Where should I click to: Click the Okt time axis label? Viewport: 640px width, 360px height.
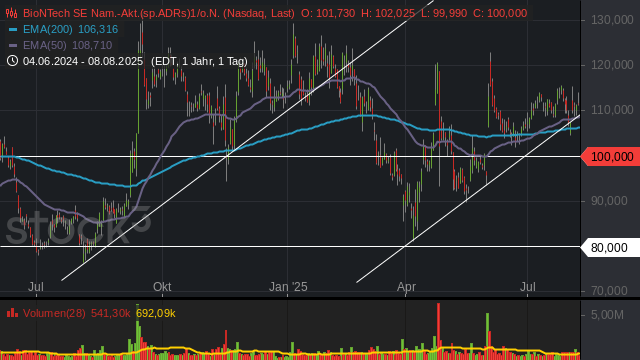pos(162,287)
